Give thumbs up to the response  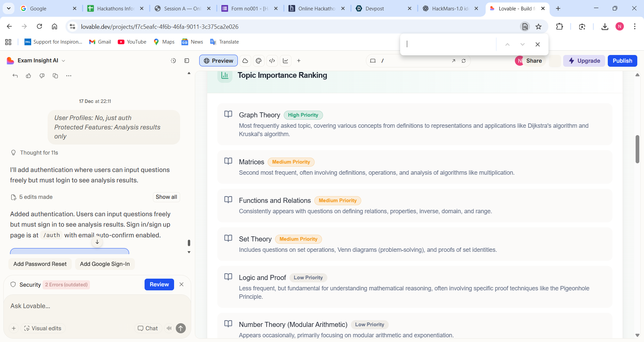click(29, 76)
